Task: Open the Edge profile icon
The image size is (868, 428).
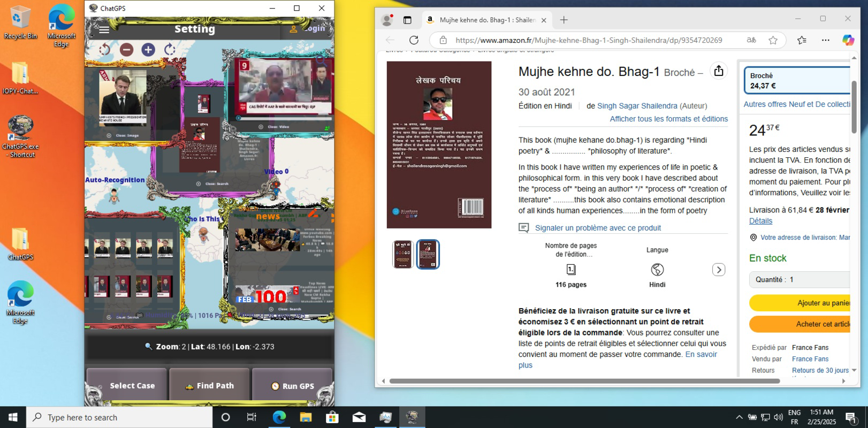Action: tap(387, 20)
